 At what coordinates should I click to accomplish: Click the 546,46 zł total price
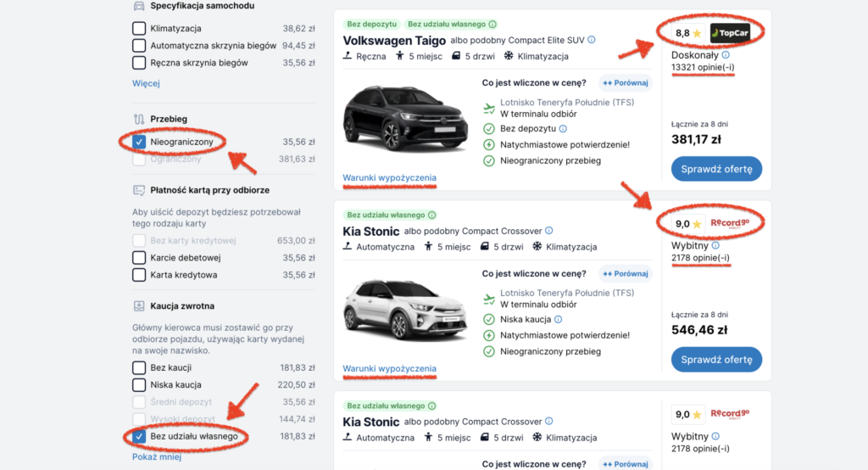(x=699, y=330)
